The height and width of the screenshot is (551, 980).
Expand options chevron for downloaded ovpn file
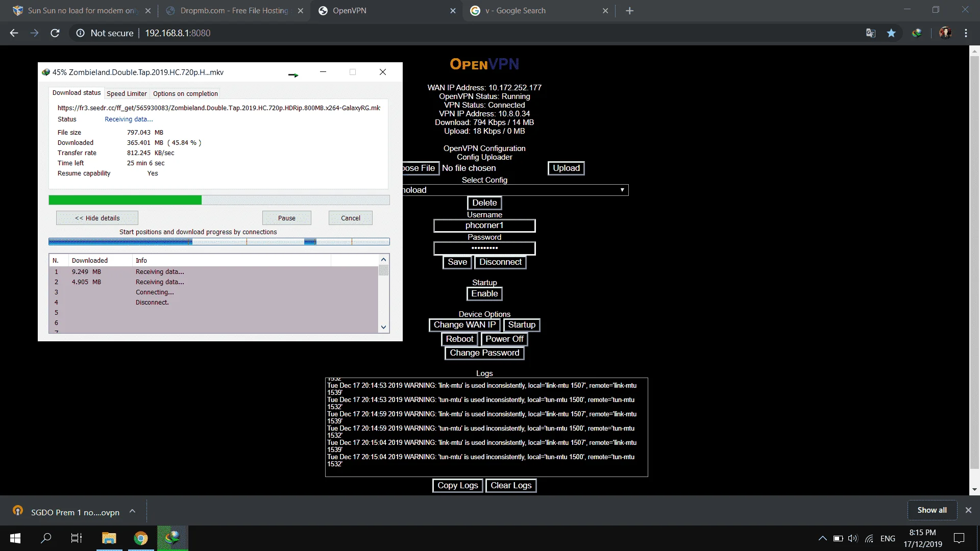(x=132, y=511)
